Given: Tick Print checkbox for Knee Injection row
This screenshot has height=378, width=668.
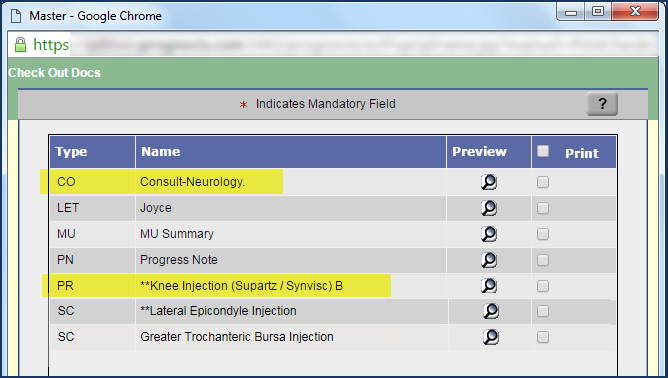Looking at the screenshot, I should pos(543,286).
